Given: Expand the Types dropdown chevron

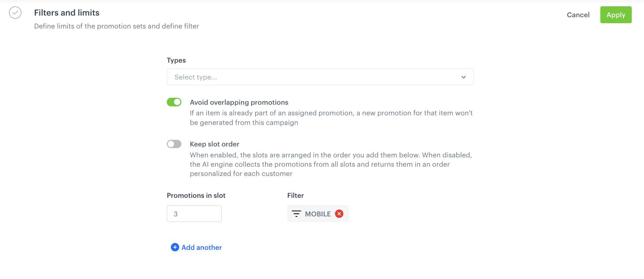Looking at the screenshot, I should (x=463, y=77).
